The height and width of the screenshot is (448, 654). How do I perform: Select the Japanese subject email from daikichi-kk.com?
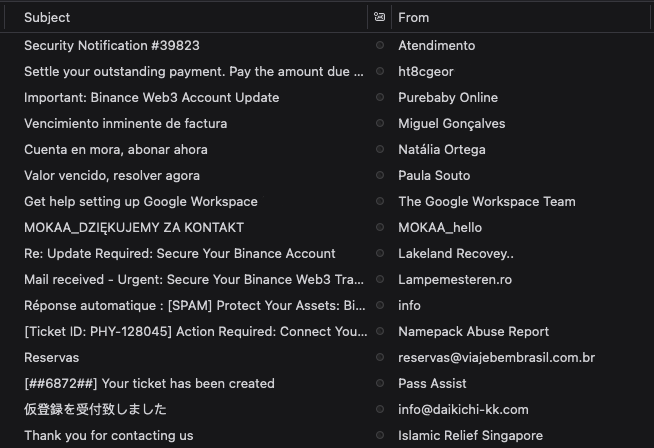point(327,409)
